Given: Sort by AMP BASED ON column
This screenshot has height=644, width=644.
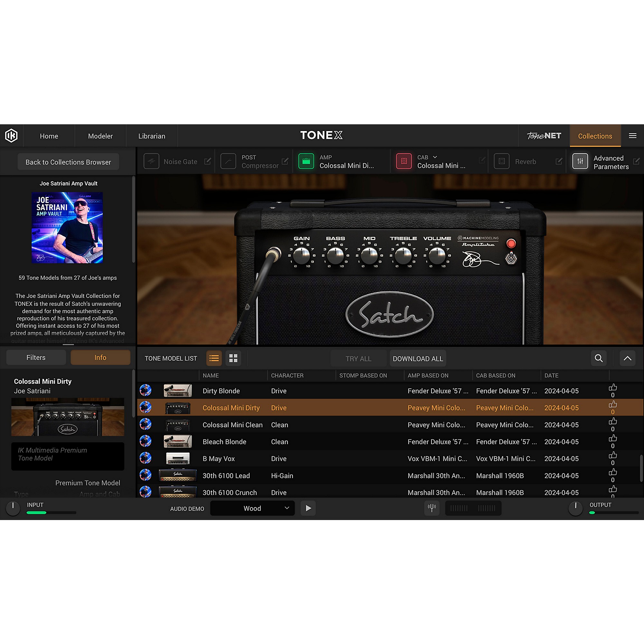Looking at the screenshot, I should click(428, 375).
